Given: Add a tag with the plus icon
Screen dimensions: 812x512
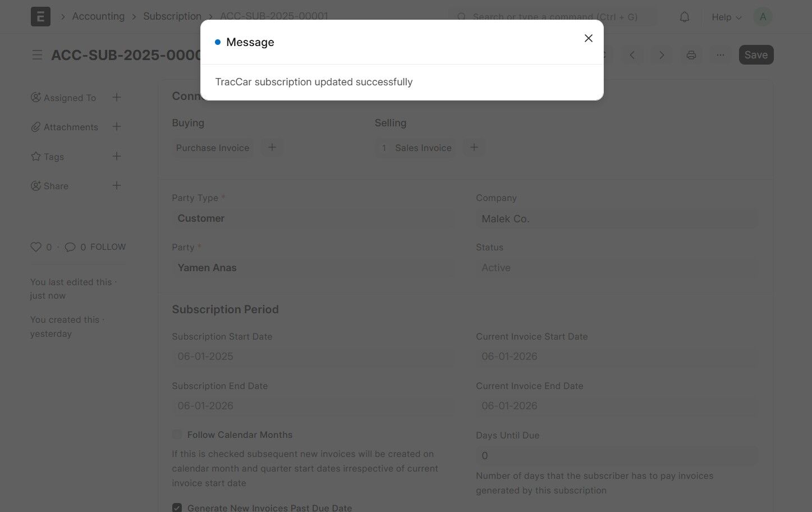Looking at the screenshot, I should point(117,156).
